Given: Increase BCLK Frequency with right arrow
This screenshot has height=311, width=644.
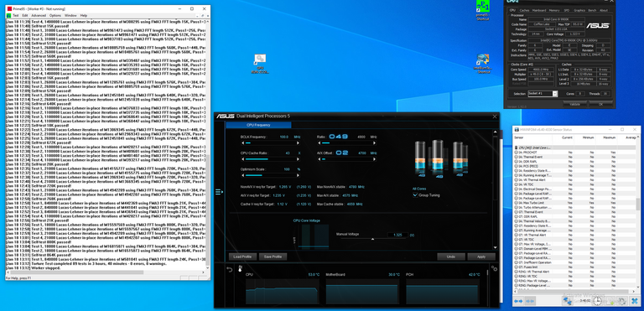Looking at the screenshot, I should point(298,143).
